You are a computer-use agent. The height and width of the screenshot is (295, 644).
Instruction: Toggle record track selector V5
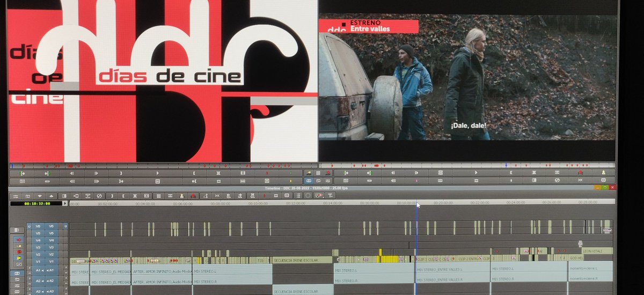[x=52, y=233]
